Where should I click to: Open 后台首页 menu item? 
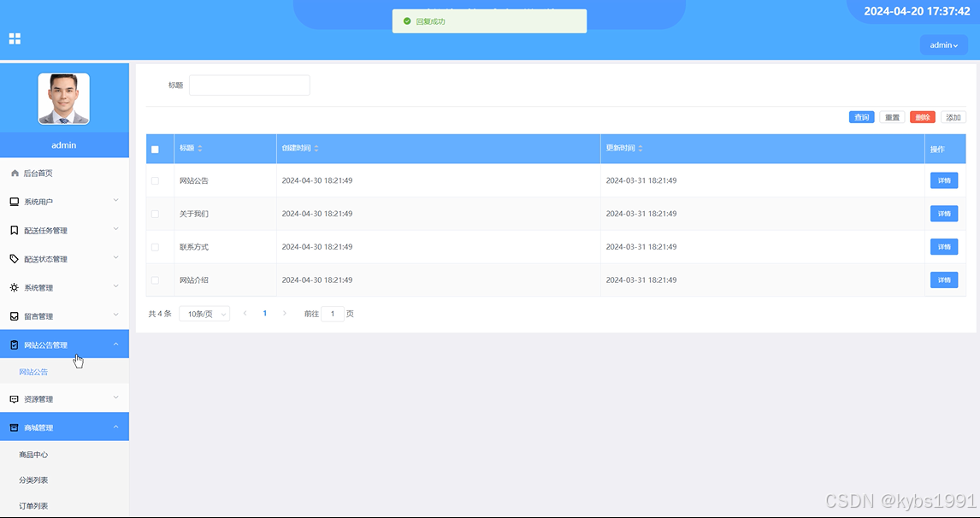[x=64, y=173]
